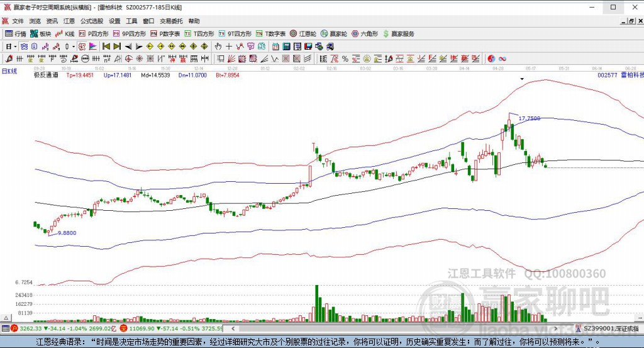Open the T数字表 tool
Image resolution: width=644 pixels, height=348 pixels.
(x=270, y=34)
